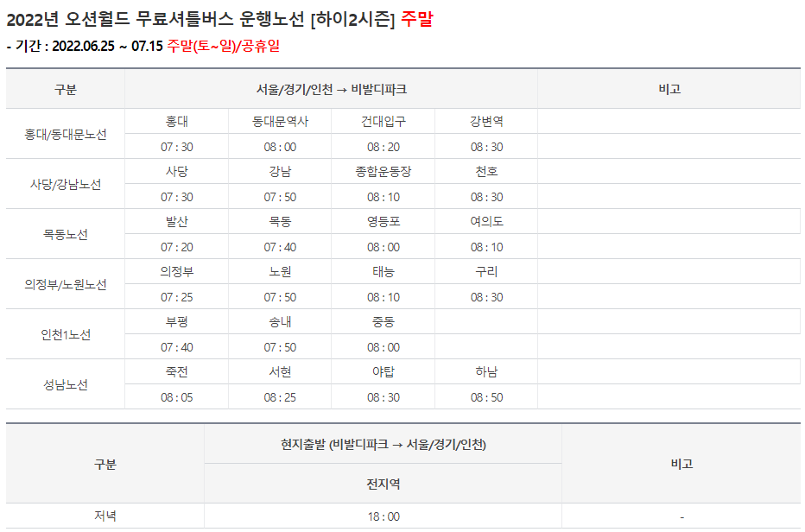
Task: Select the '사당/강남노선' route label
Action: click(x=65, y=184)
